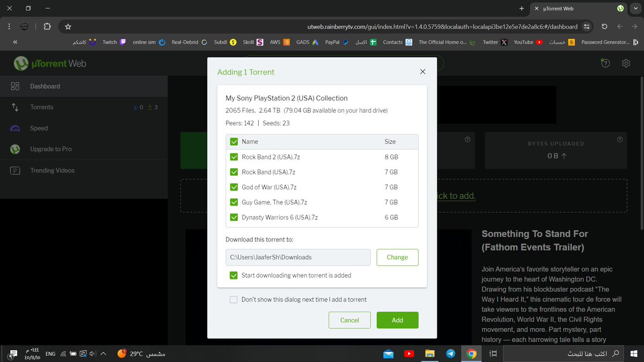Uncheck Rock Band (USA).7z file
Image resolution: width=644 pixels, height=362 pixels.
tap(234, 172)
